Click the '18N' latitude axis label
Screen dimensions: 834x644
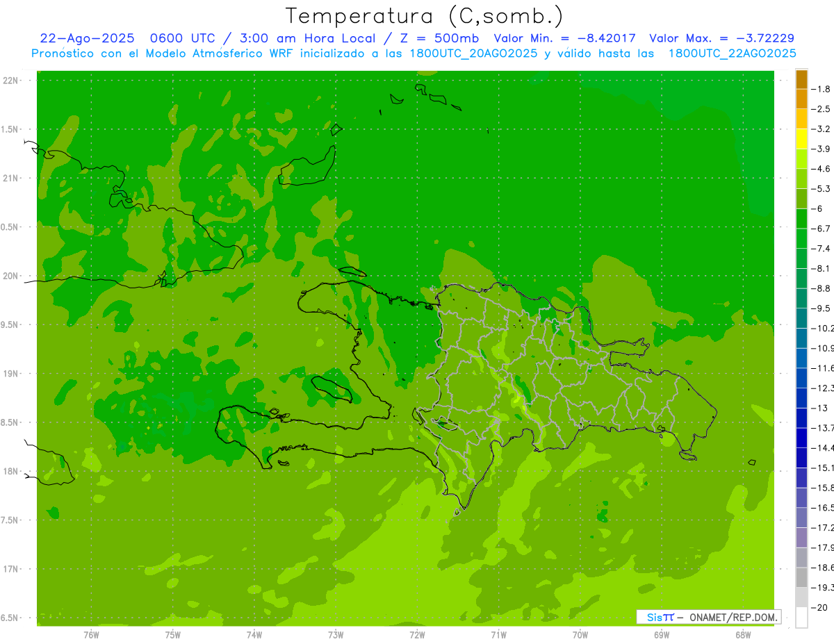click(x=10, y=472)
